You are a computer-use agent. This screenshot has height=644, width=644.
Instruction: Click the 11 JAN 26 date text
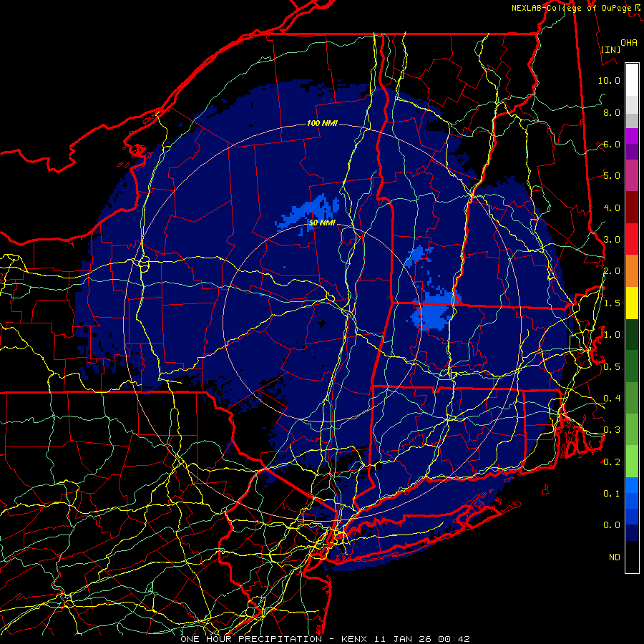click(x=404, y=639)
